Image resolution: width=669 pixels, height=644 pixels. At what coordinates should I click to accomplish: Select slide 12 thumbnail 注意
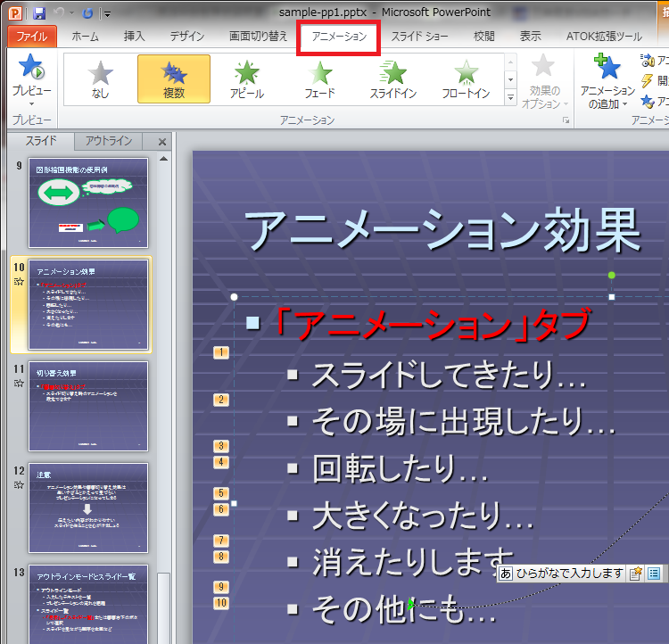point(88,508)
